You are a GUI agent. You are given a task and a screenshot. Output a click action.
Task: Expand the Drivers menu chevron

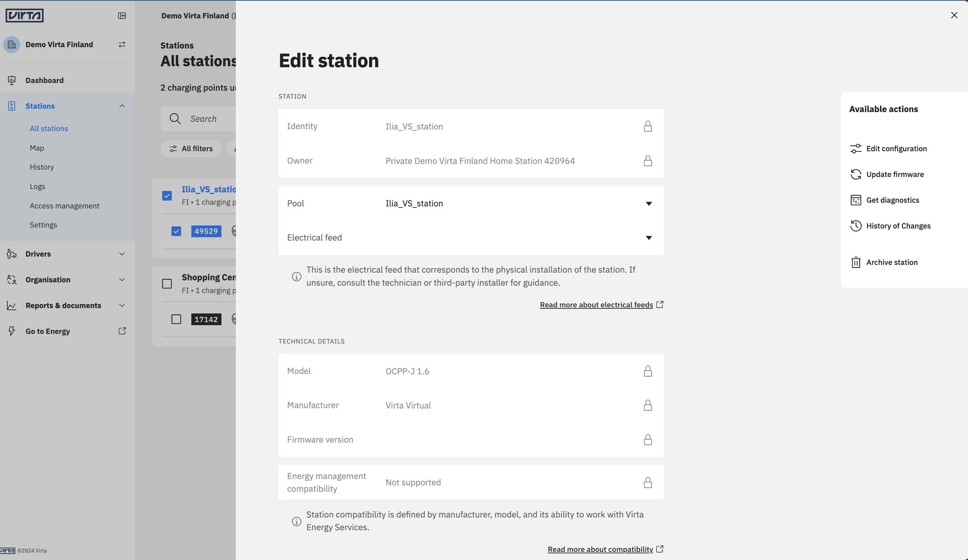pos(122,254)
